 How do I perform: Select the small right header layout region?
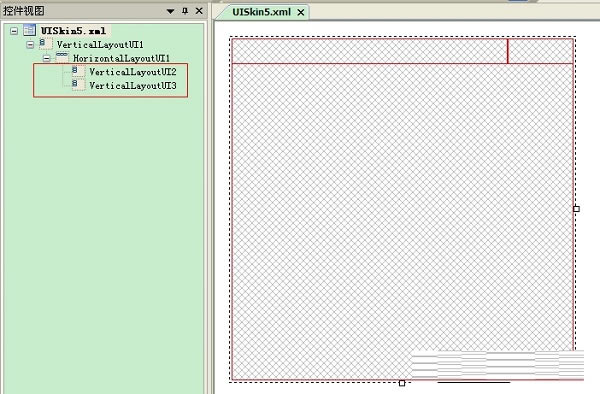[x=540, y=51]
